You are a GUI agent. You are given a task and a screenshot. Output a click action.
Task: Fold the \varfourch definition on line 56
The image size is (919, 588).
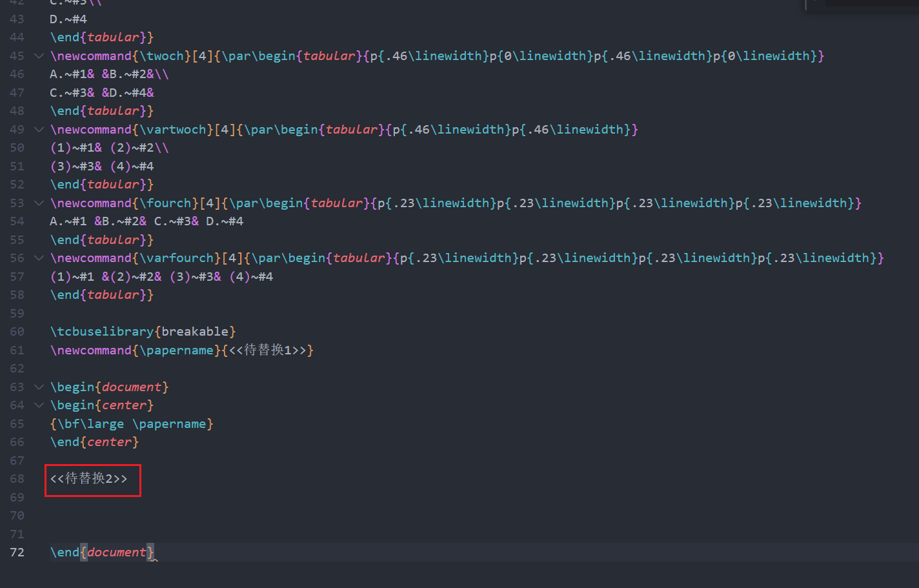(39, 258)
